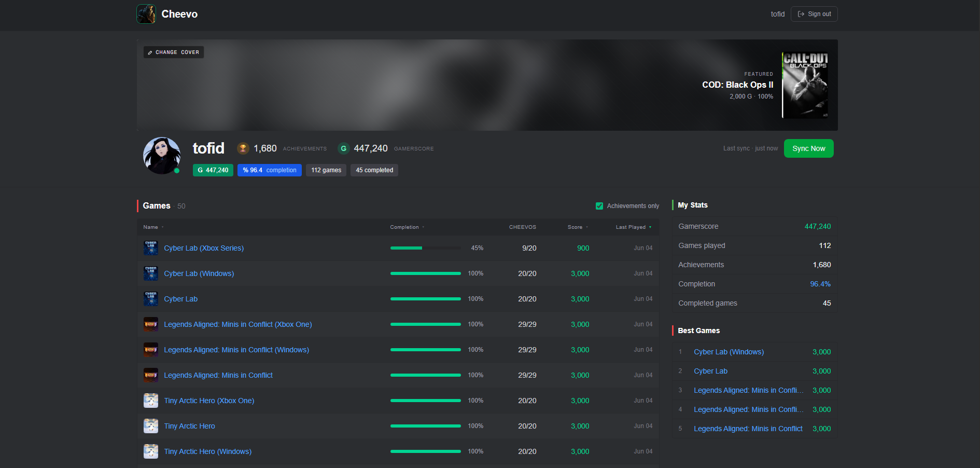Open the fifth-ranked Best Games entry
Screen dimensions: 980x468
click(x=748, y=429)
